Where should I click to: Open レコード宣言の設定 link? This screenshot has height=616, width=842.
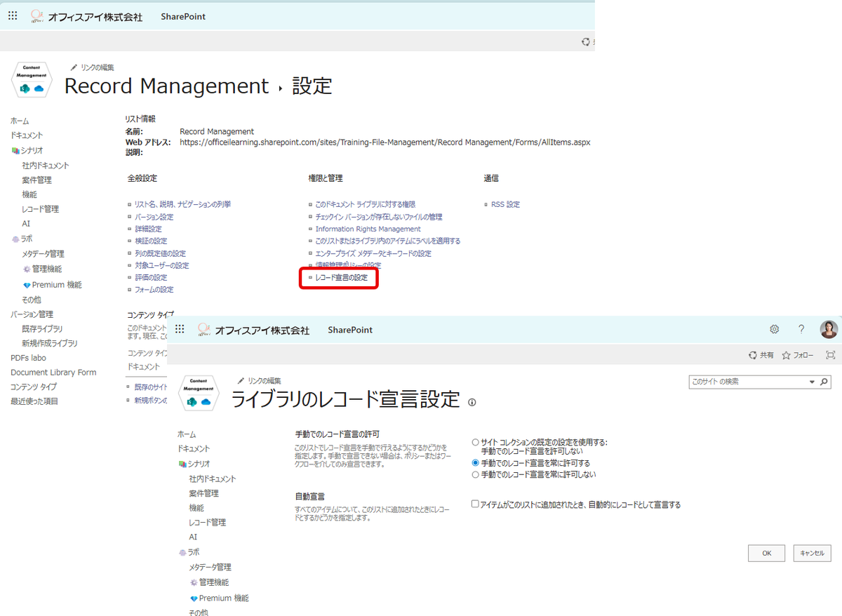tap(341, 278)
